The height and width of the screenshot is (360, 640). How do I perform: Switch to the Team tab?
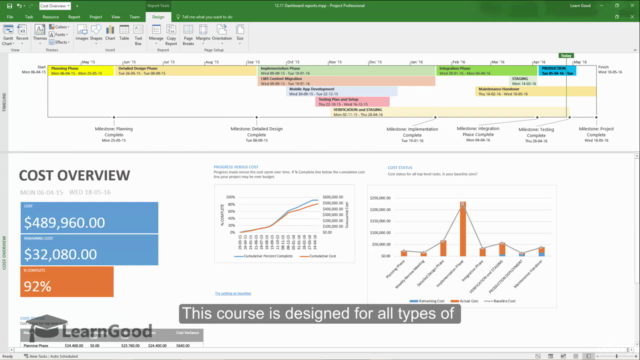(135, 17)
